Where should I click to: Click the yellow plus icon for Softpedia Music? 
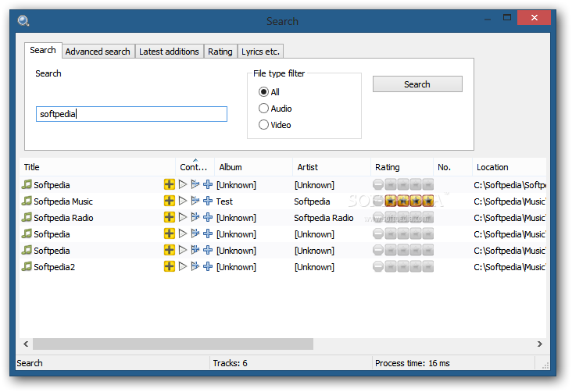pyautogui.click(x=170, y=201)
